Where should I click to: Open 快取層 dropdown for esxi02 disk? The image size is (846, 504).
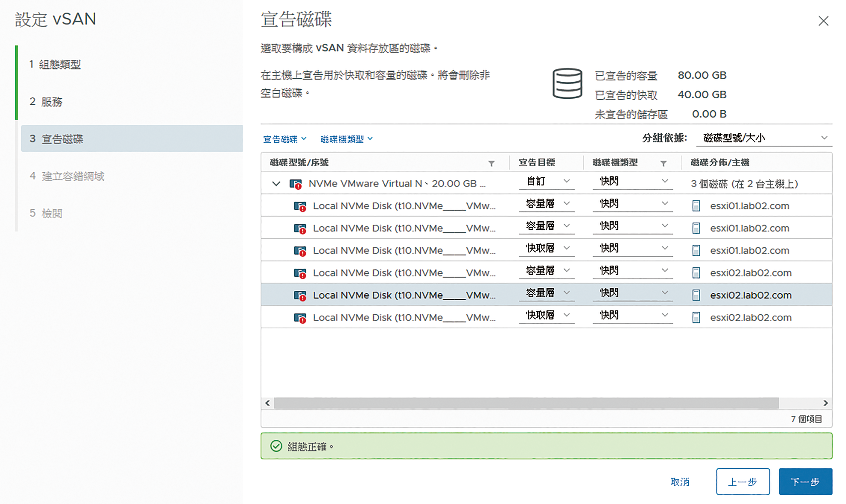point(547,316)
